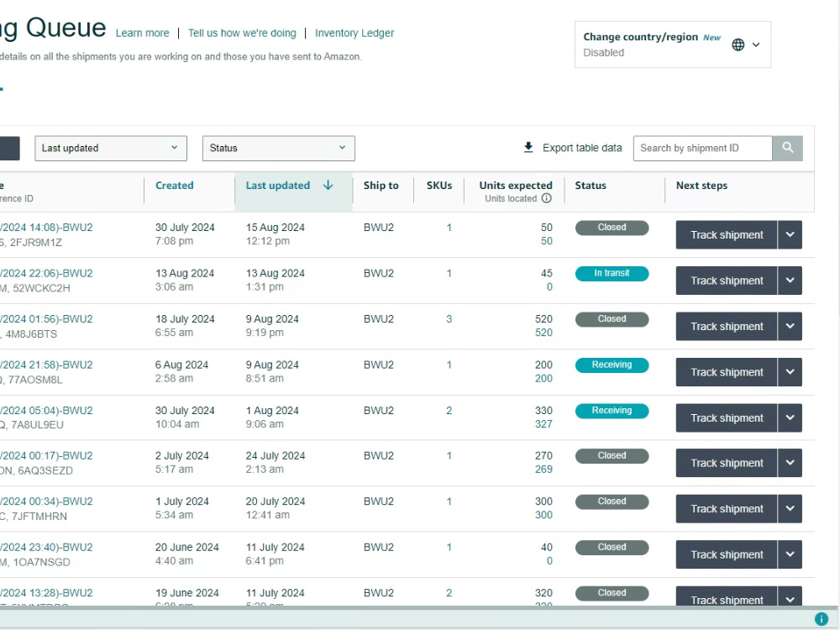Open shipment name ending 01:56)-BWU2
840x630 pixels.
[x=46, y=319]
